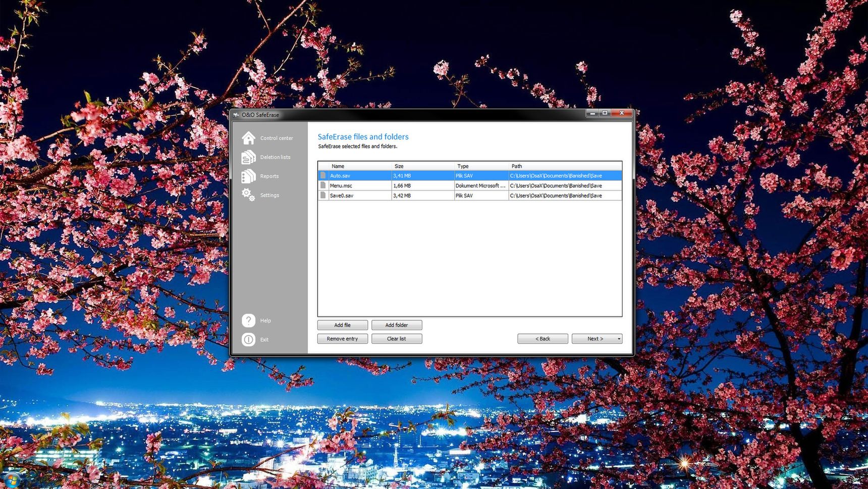Close the O&O SafeErase window
The image size is (868, 489).
click(622, 113)
